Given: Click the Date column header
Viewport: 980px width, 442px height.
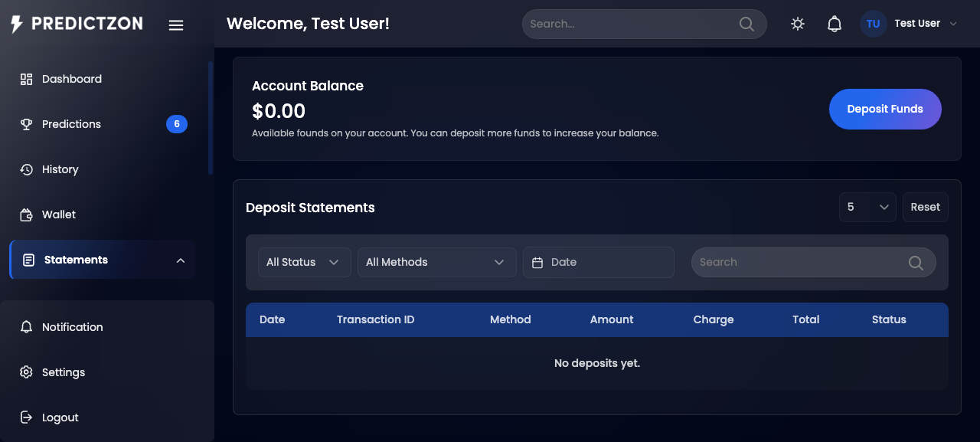Looking at the screenshot, I should tap(272, 319).
